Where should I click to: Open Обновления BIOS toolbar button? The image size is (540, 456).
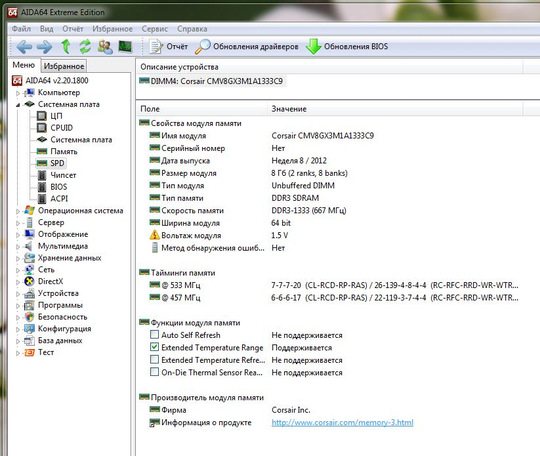347,46
